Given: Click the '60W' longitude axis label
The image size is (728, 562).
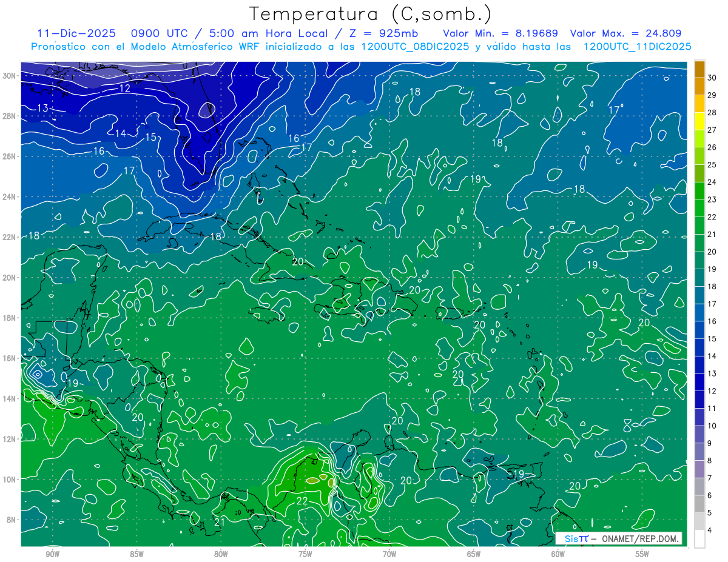Looking at the screenshot, I should click(x=558, y=554).
